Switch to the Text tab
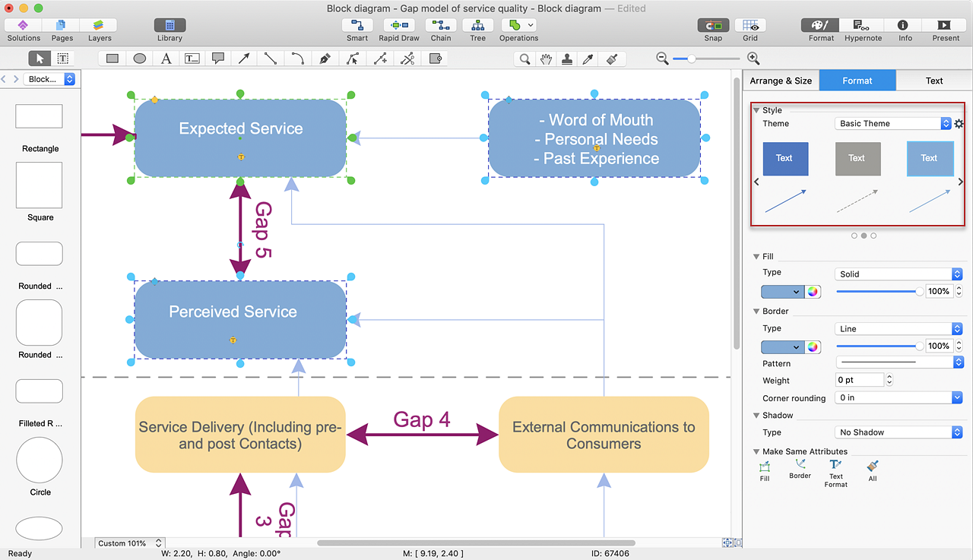Image resolution: width=973 pixels, height=560 pixels. coord(933,81)
